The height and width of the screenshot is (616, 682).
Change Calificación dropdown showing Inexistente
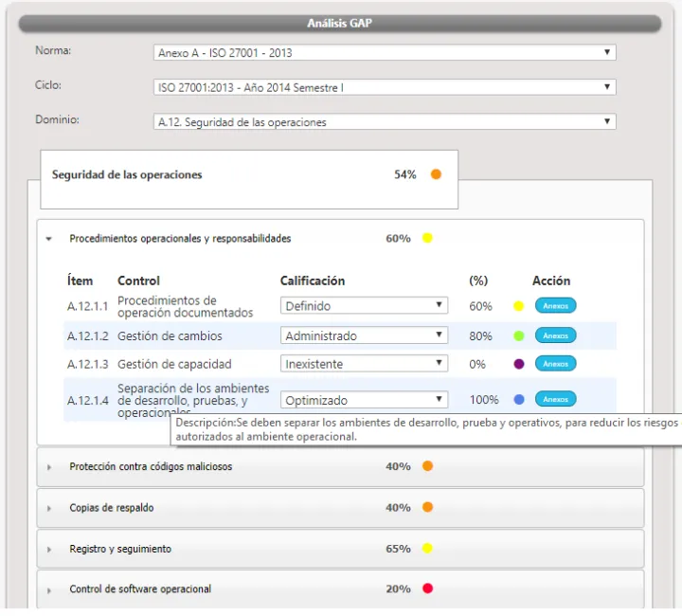[364, 364]
